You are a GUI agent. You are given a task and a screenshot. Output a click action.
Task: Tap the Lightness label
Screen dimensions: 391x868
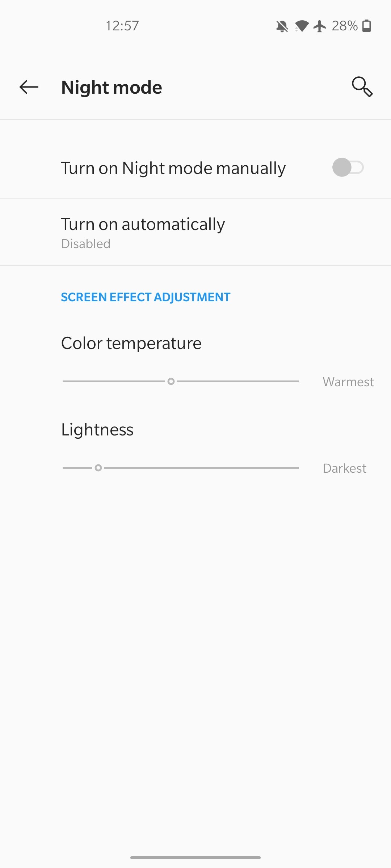pos(97,430)
